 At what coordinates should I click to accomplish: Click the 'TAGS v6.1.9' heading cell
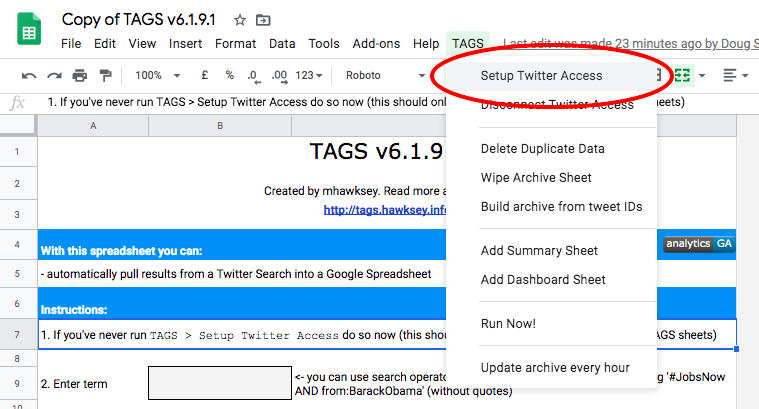376,151
